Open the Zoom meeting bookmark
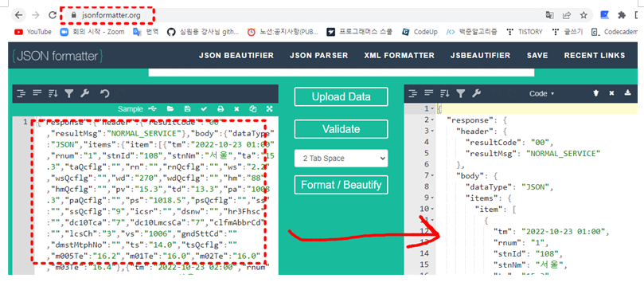This screenshot has height=290, width=644. (92, 32)
